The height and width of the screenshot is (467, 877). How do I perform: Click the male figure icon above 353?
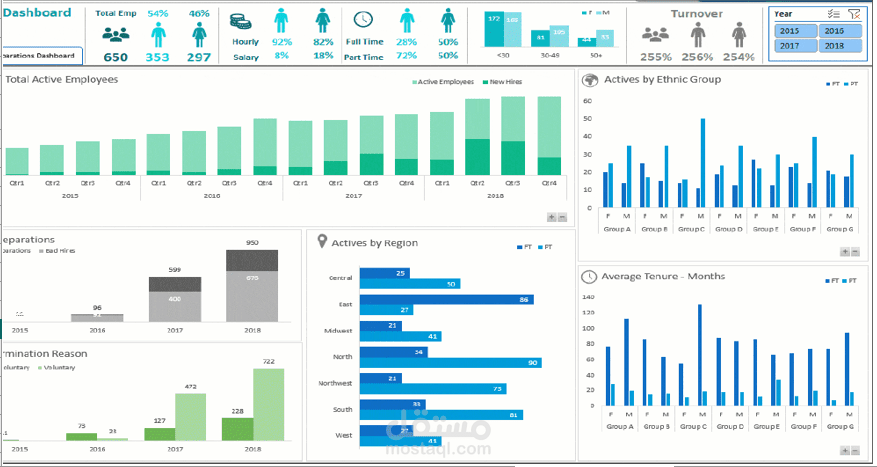[158, 35]
